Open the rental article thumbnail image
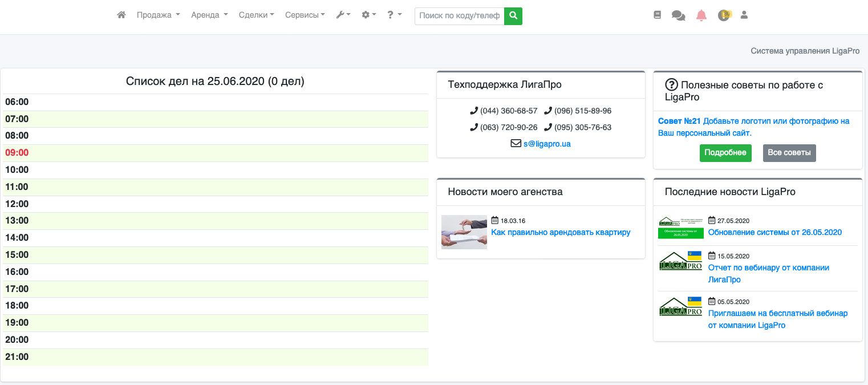This screenshot has height=385, width=868. pos(464,232)
